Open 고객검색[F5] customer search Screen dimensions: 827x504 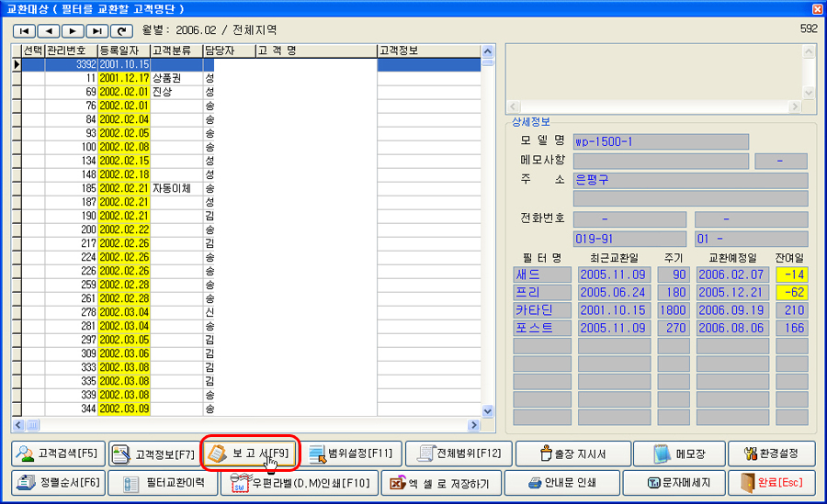(x=59, y=454)
